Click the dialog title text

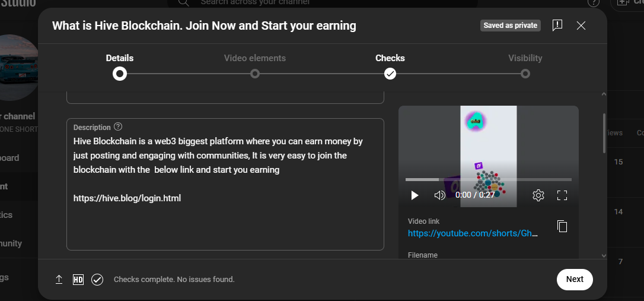204,26
